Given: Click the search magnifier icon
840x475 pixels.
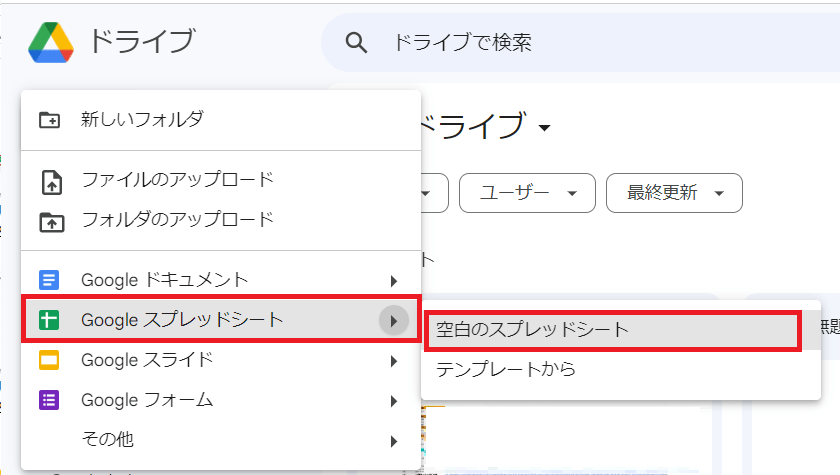Looking at the screenshot, I should [356, 42].
